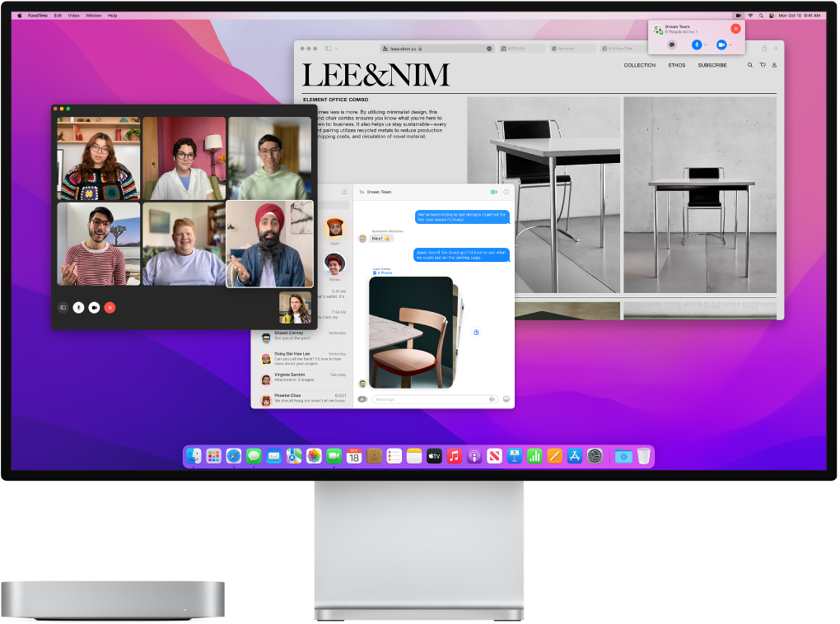This screenshot has height=624, width=840.
Task: Toggle the camera in the FaceTime call
Action: click(x=94, y=307)
